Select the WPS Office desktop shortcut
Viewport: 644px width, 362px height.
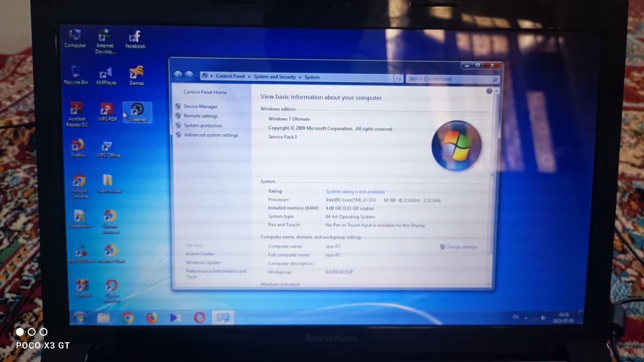[108, 149]
